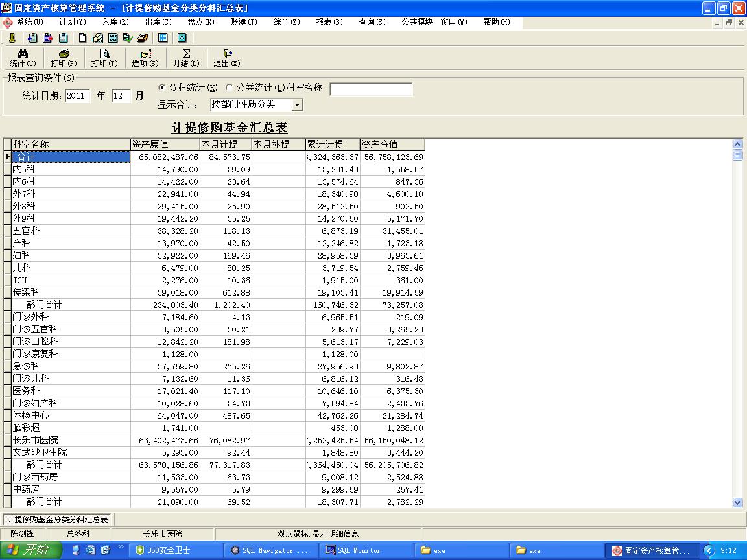This screenshot has height=560, width=747.
Task: Open the 查询(S) menu
Action: [372, 22]
